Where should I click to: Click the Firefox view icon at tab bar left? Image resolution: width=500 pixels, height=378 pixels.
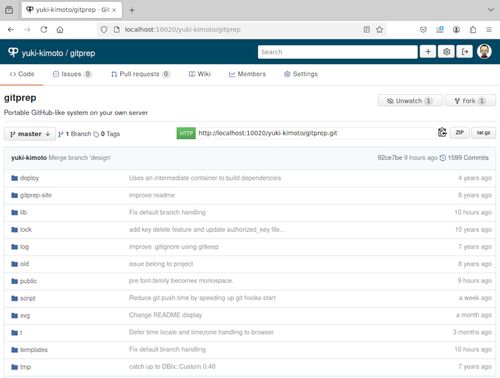[x=9, y=10]
